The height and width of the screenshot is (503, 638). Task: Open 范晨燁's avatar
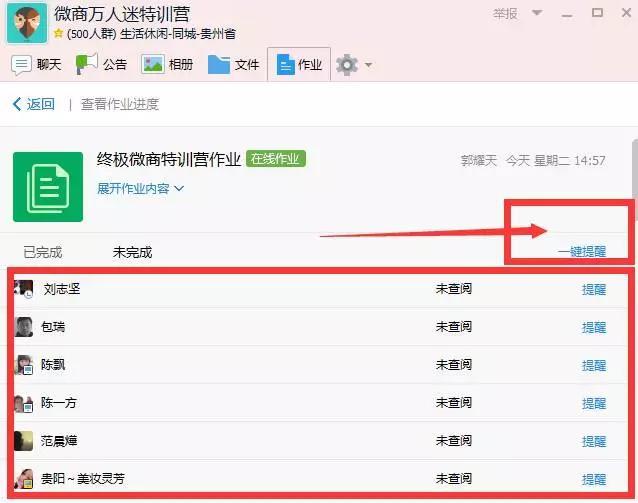click(x=24, y=441)
